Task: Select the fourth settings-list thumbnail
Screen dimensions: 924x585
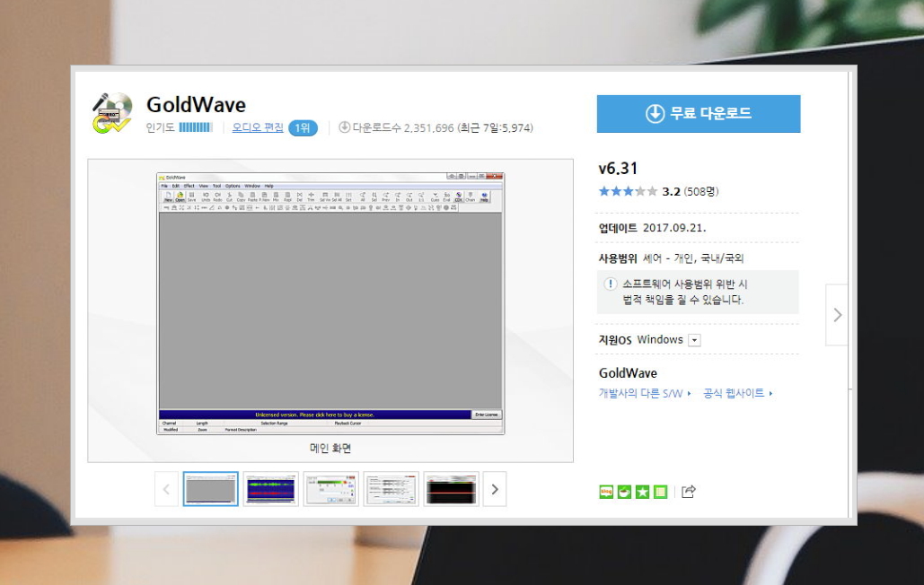Action: 391,489
